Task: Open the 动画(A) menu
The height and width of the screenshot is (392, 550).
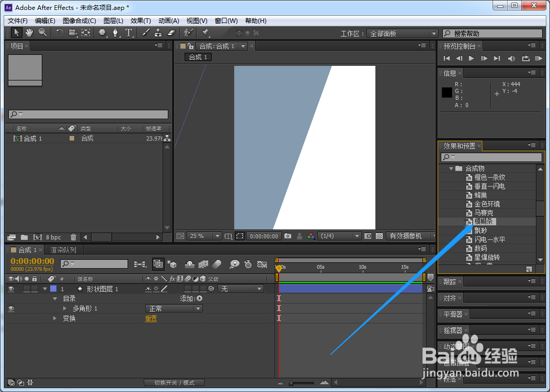Action: 169,21
